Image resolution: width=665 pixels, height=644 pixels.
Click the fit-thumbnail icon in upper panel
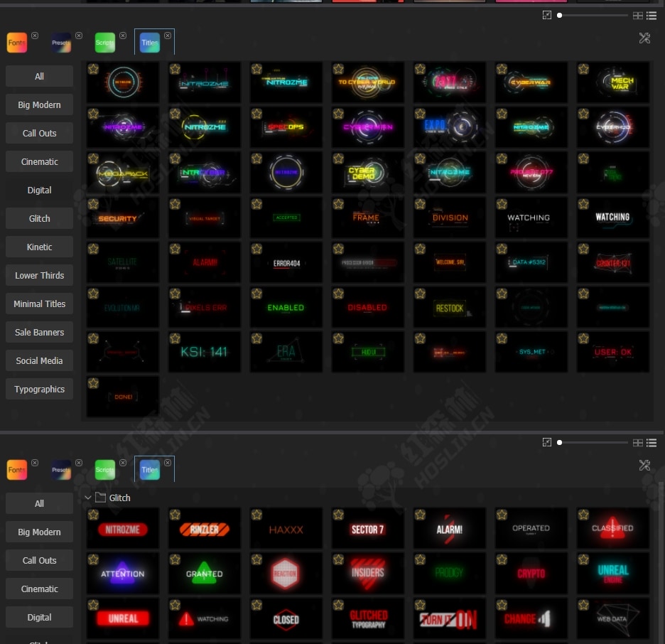(x=547, y=15)
